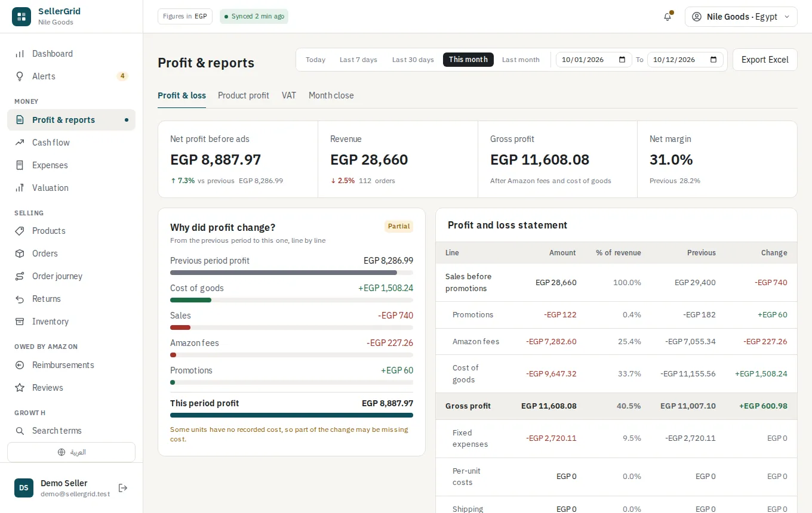Click the Partial badge
812x513 pixels.
pos(399,226)
